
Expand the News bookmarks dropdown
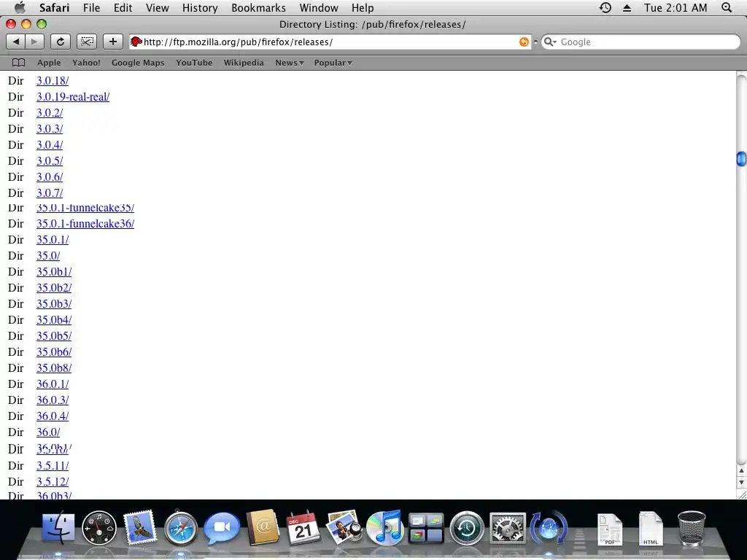tap(289, 63)
